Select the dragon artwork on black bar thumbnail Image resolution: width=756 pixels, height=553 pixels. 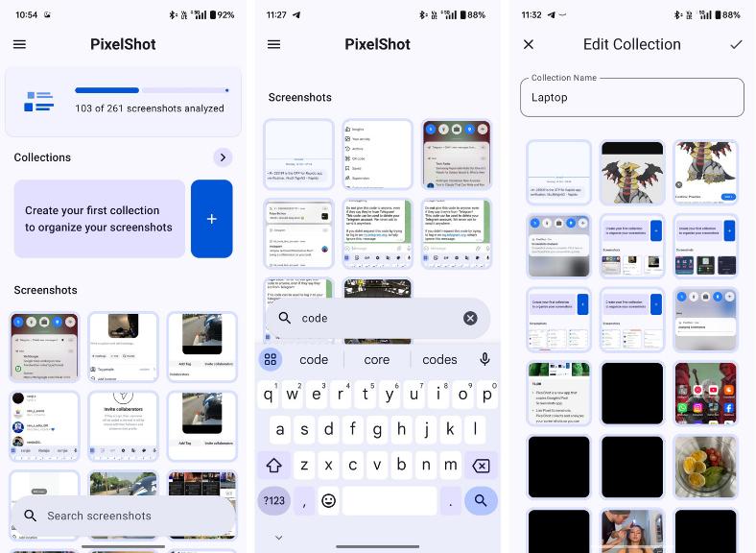(632, 173)
